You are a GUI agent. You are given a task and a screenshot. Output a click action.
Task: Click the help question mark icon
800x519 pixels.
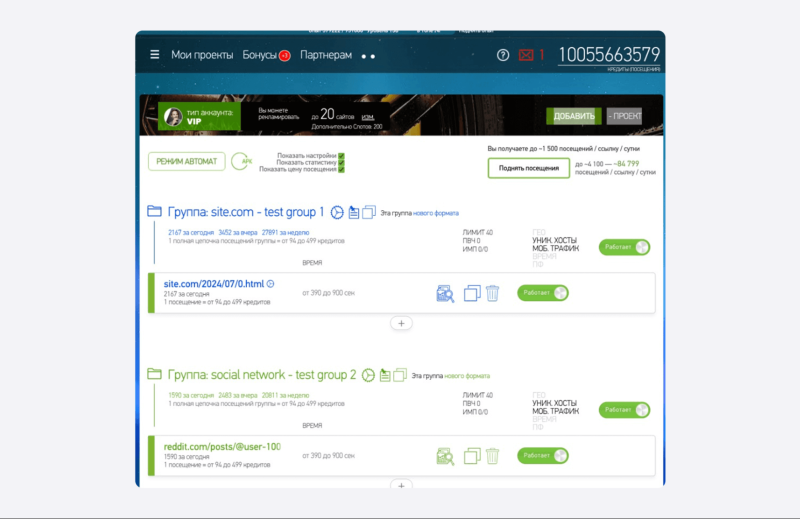pos(503,55)
